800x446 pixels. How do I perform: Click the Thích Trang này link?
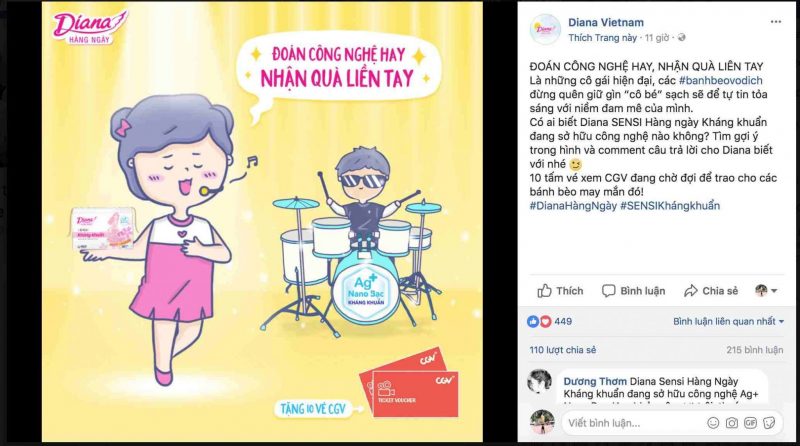[603, 38]
